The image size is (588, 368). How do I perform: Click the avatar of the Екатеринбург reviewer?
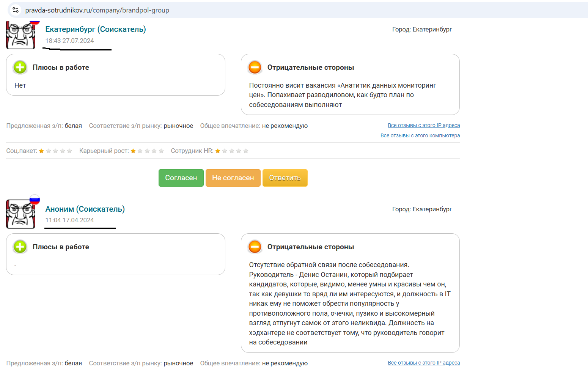coord(20,36)
